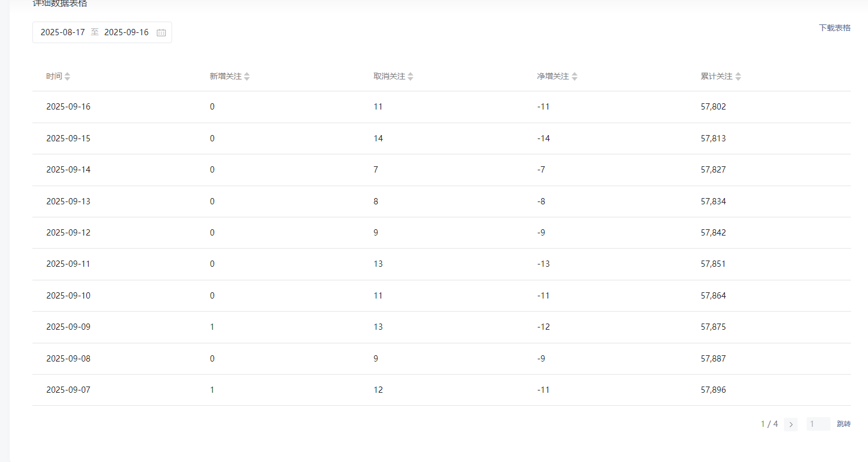This screenshot has height=462, width=868.
Task: Select the 2025-09-08 date cell
Action: click(68, 359)
